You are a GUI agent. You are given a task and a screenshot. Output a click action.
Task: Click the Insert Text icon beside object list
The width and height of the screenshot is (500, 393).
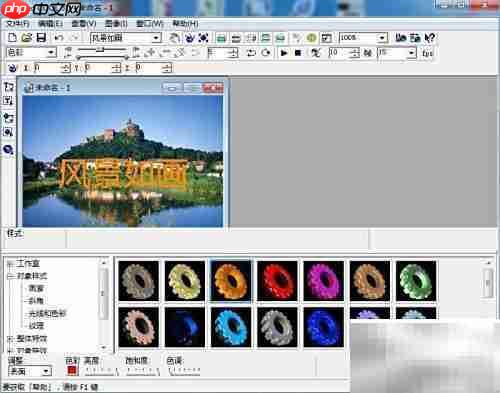175,38
